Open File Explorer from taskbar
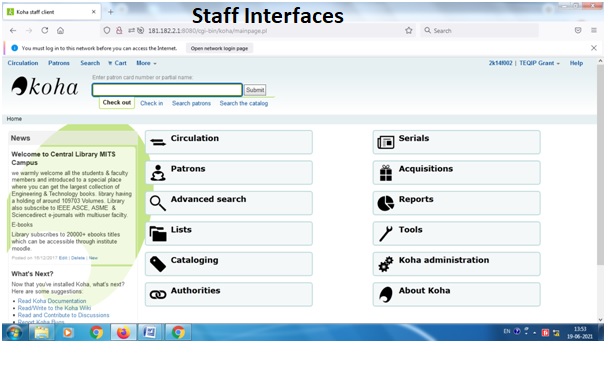The image size is (615, 375). point(42,333)
